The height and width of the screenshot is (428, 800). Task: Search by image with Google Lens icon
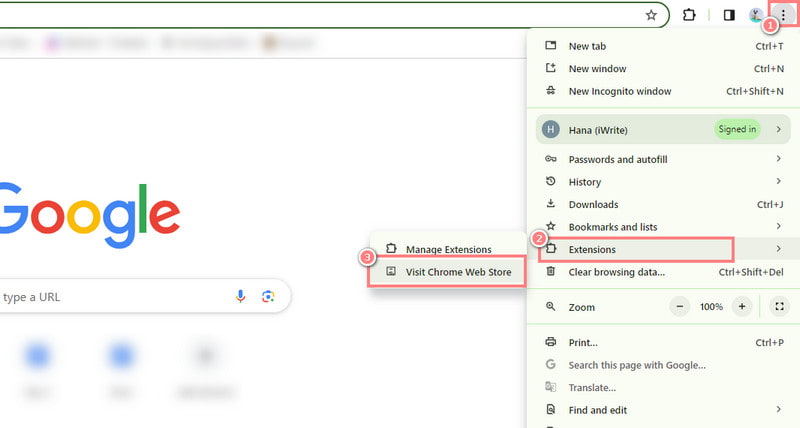[268, 296]
